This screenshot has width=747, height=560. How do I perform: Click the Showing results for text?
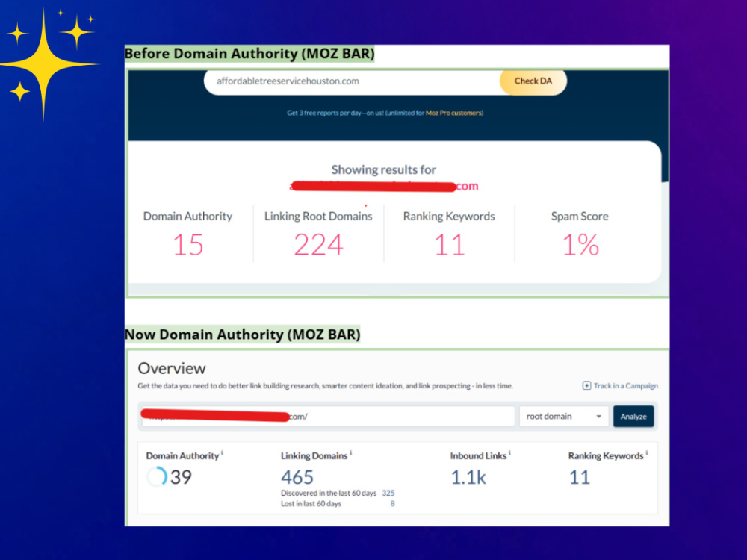point(383,170)
